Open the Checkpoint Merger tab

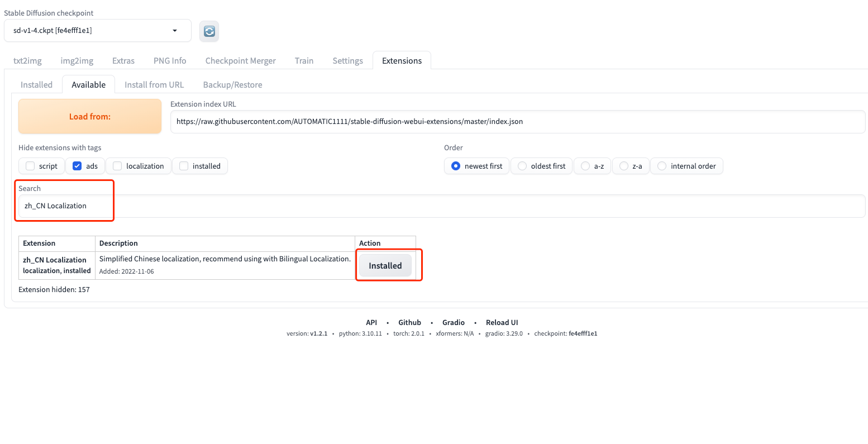[240, 60]
